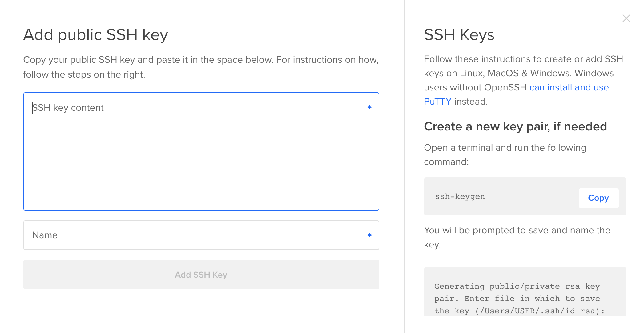The image size is (644, 333).
Task: Click the required asterisk in Name field
Action: (x=369, y=235)
